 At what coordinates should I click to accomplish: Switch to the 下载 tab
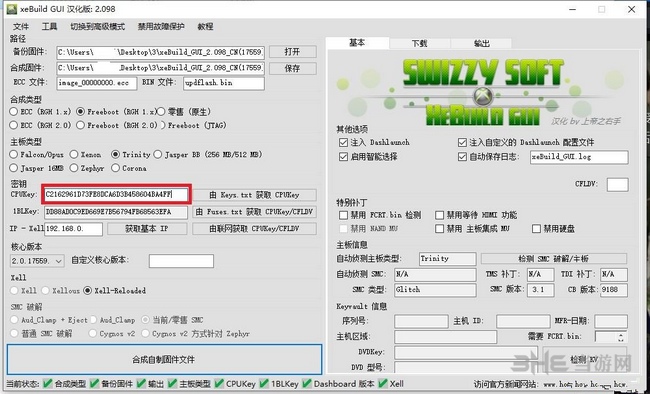pyautogui.click(x=420, y=43)
